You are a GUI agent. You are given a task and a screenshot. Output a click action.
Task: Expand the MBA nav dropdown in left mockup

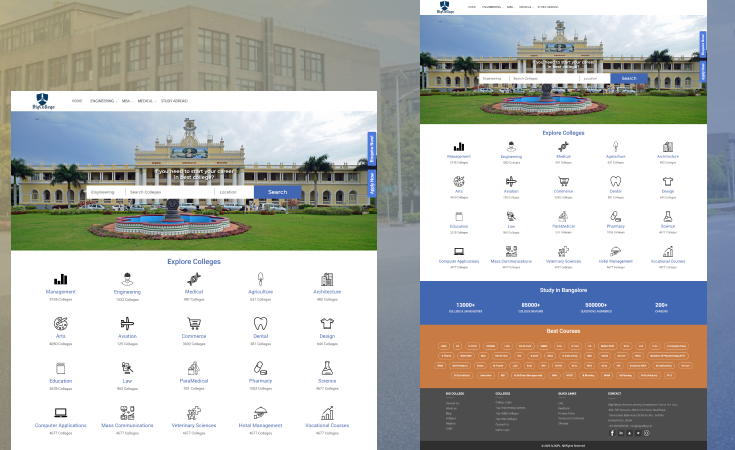click(x=127, y=101)
